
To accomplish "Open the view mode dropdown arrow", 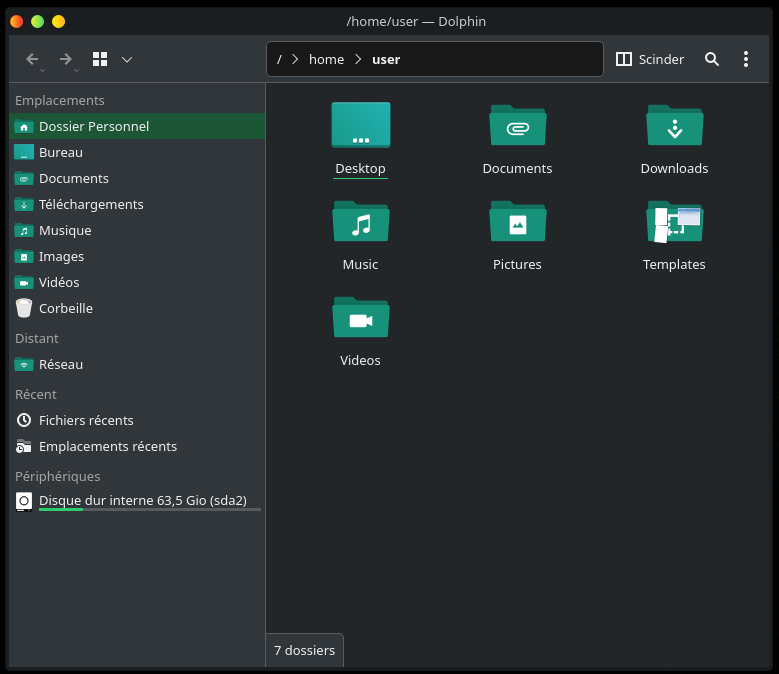I will point(127,59).
